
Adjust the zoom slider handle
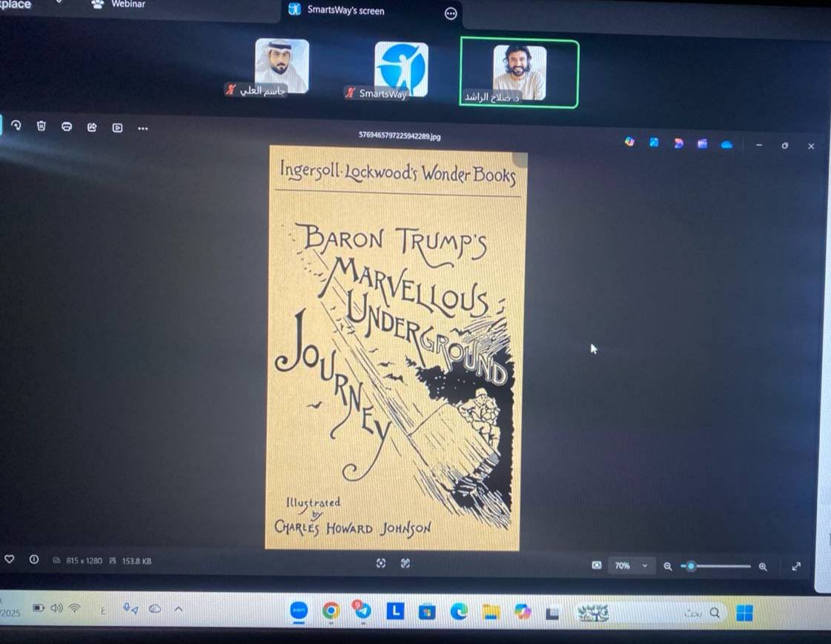[690, 566]
